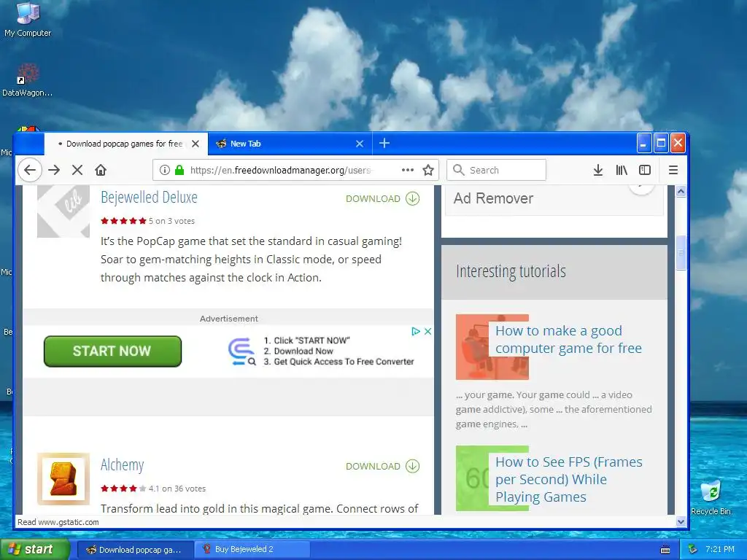Select the Download popcap games tab
The width and height of the screenshot is (747, 560).
[x=125, y=144]
